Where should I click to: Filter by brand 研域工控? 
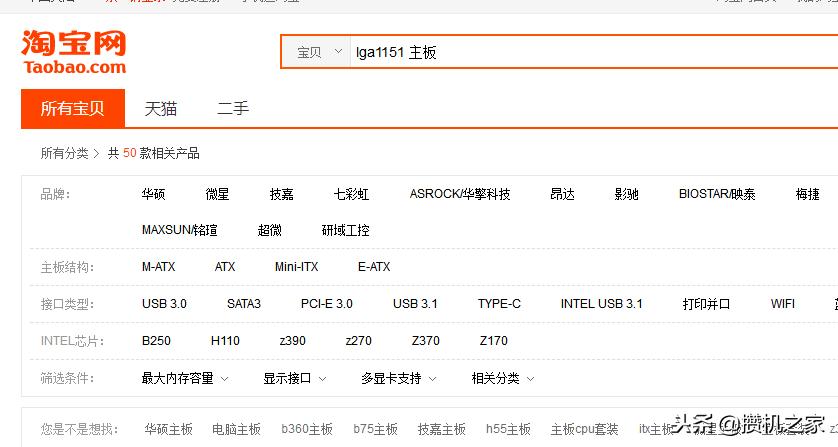pyautogui.click(x=345, y=230)
